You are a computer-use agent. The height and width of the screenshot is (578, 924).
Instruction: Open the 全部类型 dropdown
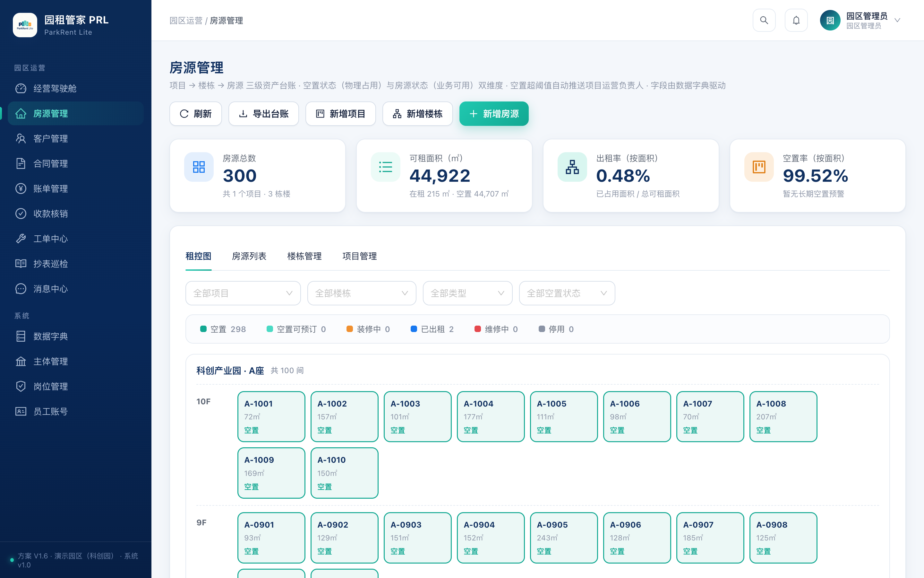[x=467, y=293]
